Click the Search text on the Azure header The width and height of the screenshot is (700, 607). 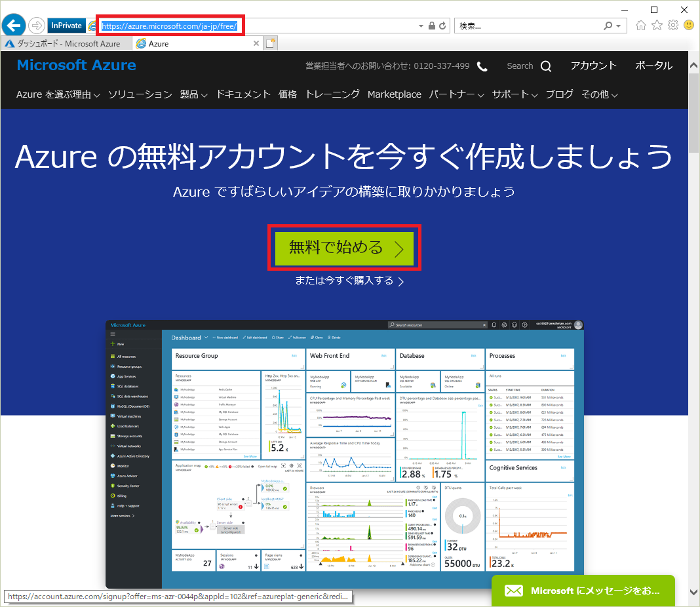pyautogui.click(x=520, y=66)
